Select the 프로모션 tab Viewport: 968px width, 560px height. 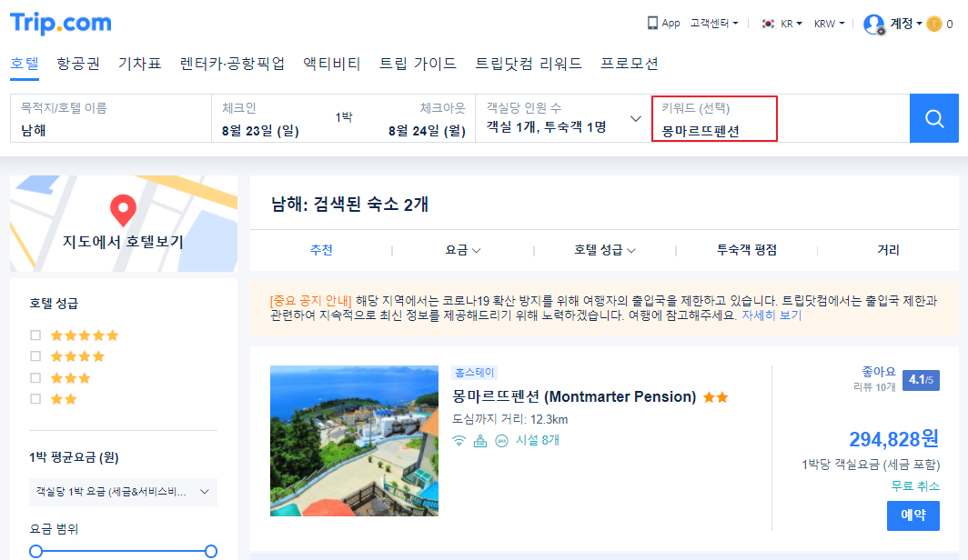coord(629,64)
